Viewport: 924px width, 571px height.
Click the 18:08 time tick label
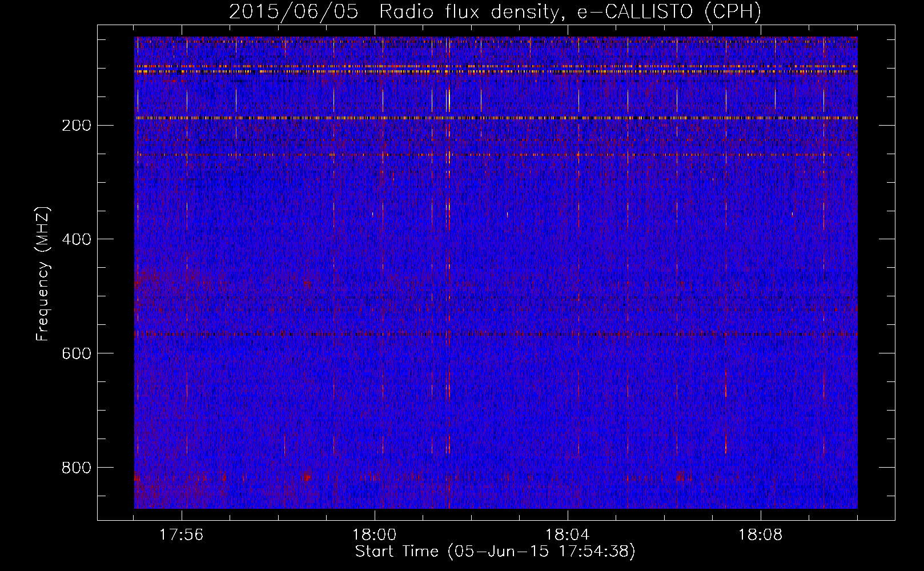click(761, 535)
